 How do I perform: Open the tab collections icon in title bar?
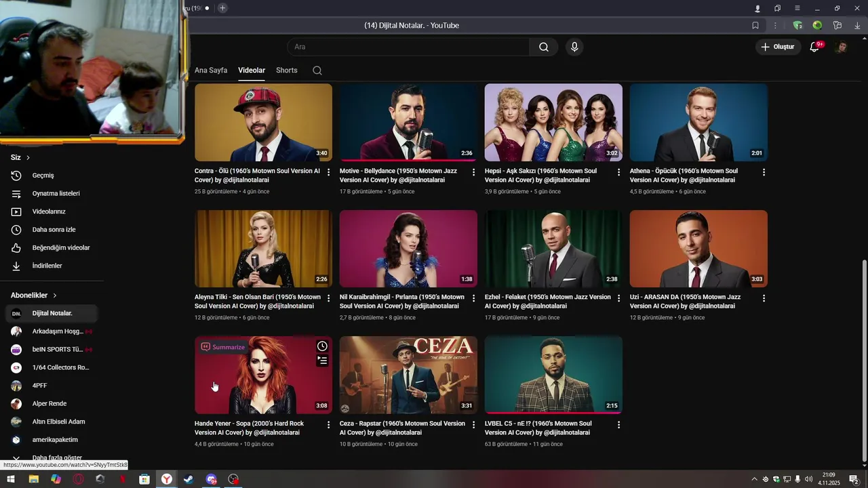tap(777, 8)
